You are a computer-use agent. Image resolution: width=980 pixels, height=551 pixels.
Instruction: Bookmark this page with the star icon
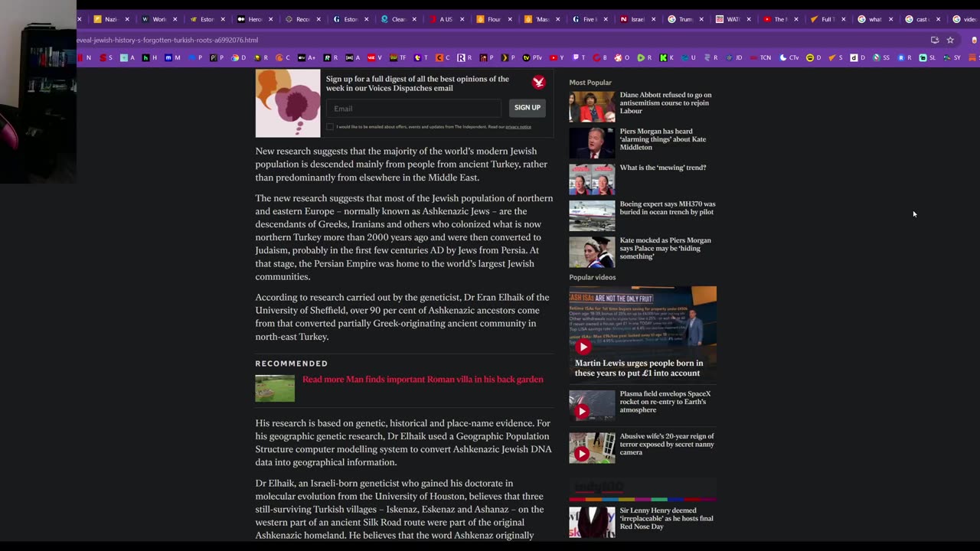click(950, 40)
